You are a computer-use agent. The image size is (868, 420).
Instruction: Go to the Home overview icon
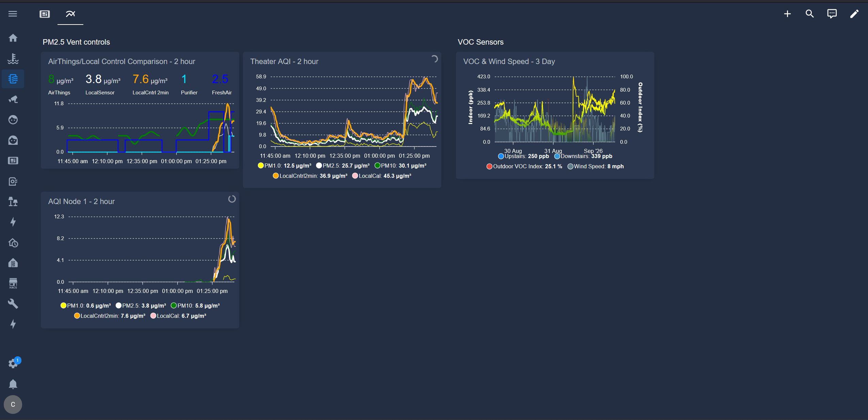click(13, 38)
